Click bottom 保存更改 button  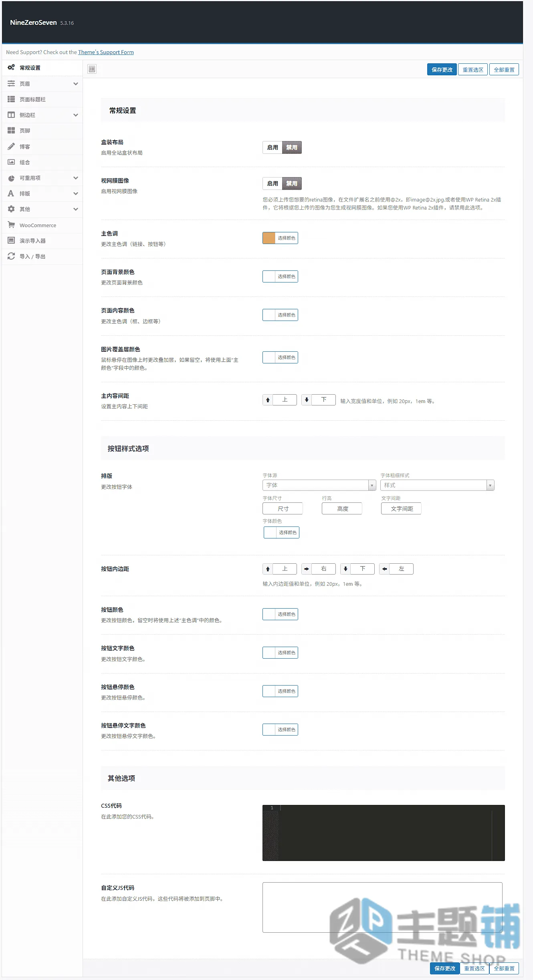[445, 968]
